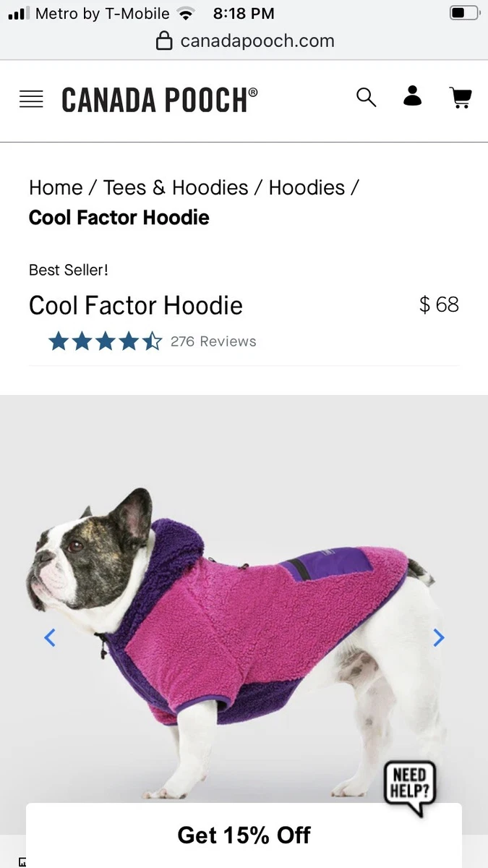Click the star rating display

[106, 341]
